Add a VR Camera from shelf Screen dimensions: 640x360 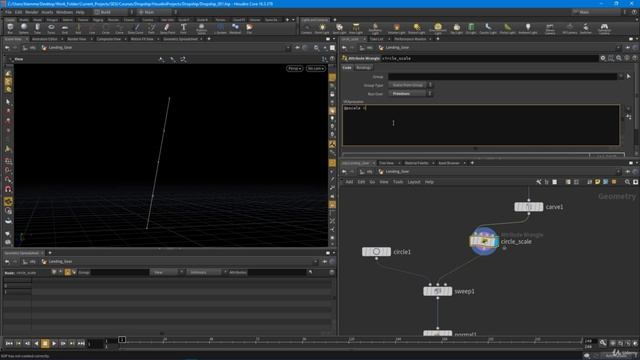tap(570, 29)
